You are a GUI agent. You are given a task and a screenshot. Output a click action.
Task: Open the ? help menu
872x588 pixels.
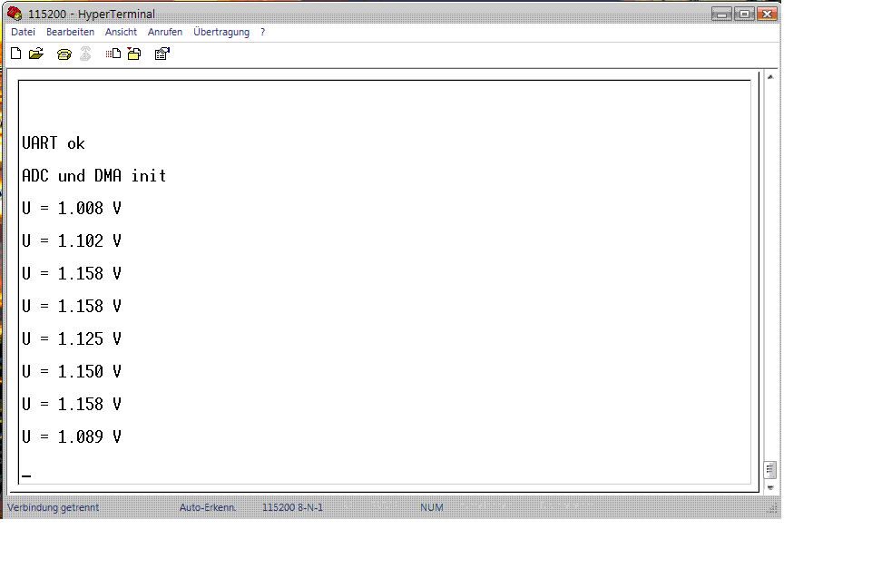[262, 33]
